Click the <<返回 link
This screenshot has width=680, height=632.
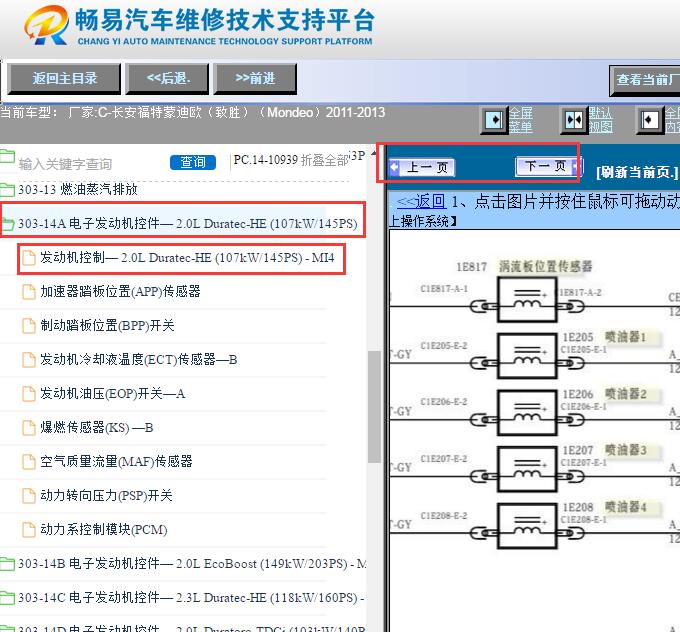421,201
